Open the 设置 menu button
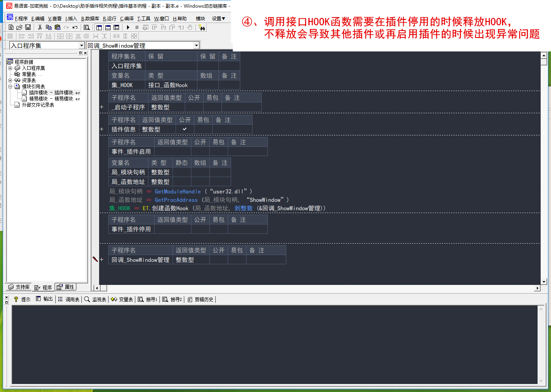Screen dimensions: 551x392 point(218,18)
